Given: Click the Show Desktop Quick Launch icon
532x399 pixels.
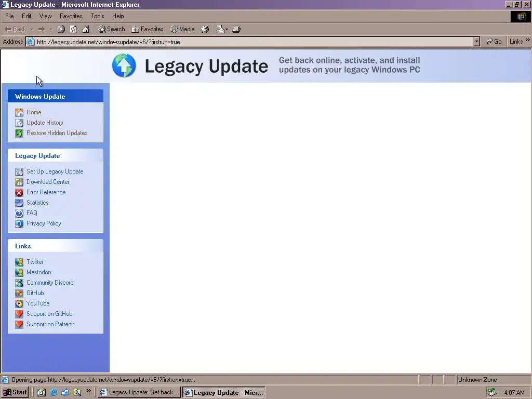Looking at the screenshot, I should 42,392.
